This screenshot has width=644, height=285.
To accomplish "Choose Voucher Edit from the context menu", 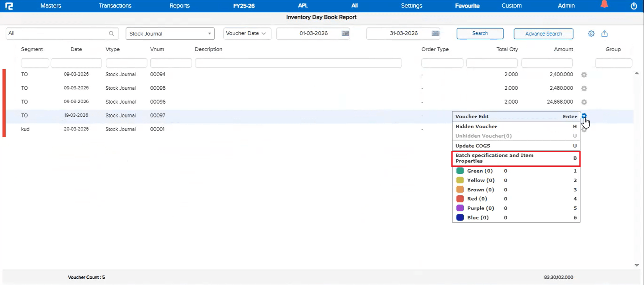I will click(516, 116).
